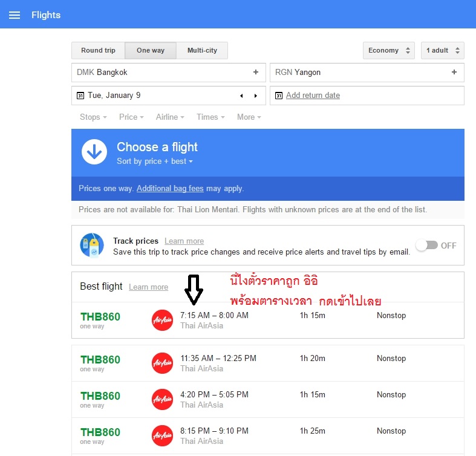Click the Track prices luggage tag icon
Screen dimensions: 476x456
92,245
